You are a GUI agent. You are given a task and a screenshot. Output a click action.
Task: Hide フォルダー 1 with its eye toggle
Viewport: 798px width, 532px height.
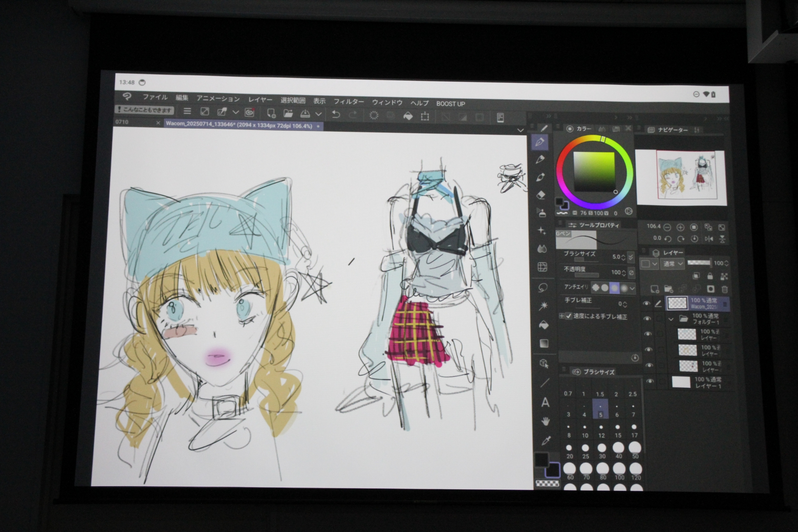pyautogui.click(x=648, y=318)
